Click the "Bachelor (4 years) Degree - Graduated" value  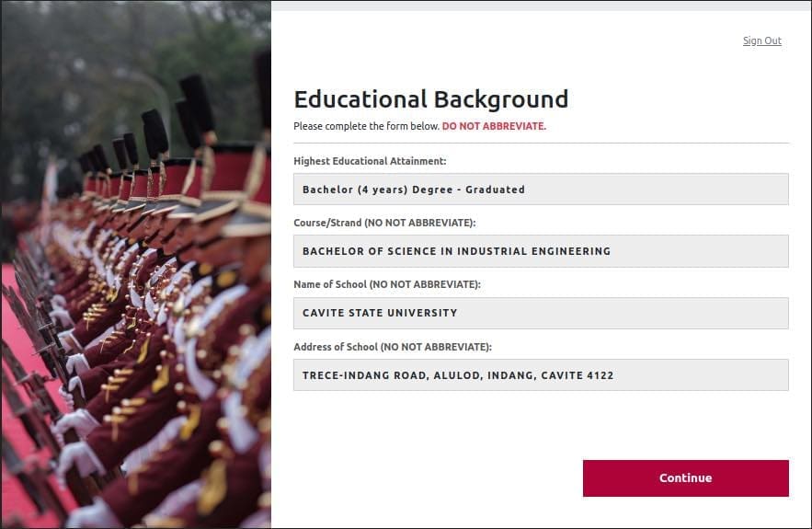pyautogui.click(x=414, y=190)
